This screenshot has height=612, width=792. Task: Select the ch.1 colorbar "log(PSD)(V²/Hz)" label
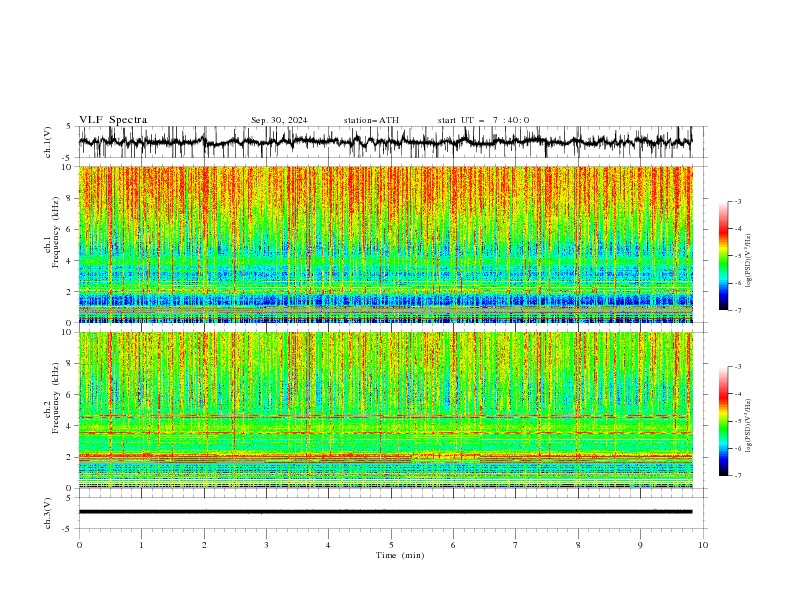749,261
